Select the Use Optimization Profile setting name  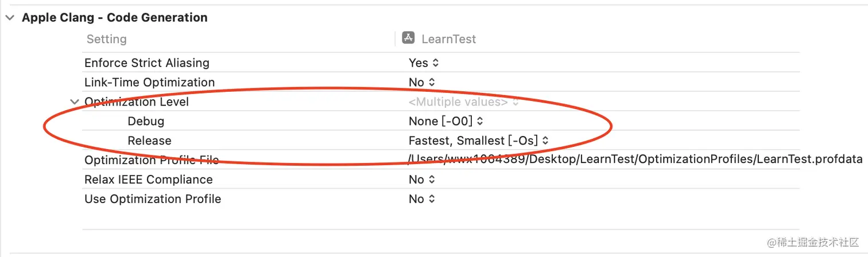[153, 200]
